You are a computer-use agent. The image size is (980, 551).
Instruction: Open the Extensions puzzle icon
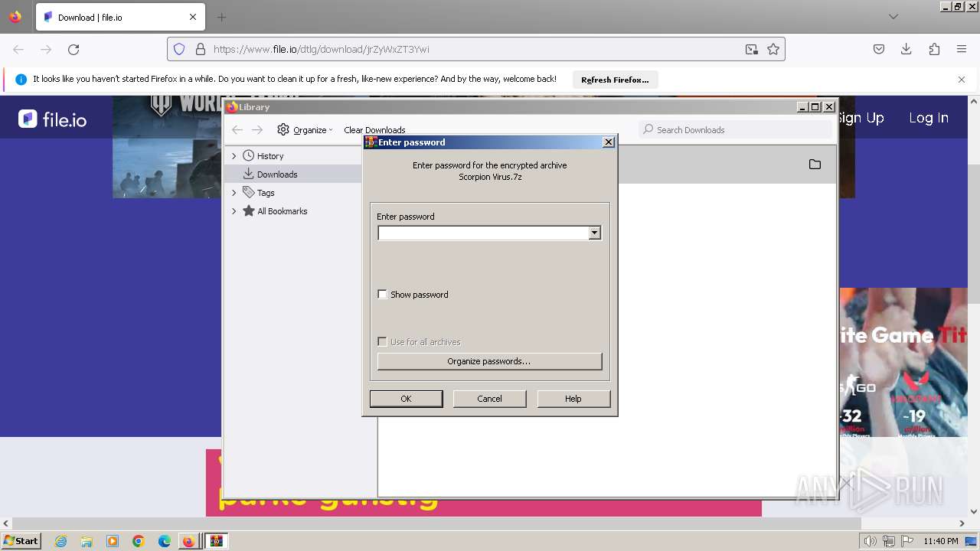coord(934,49)
